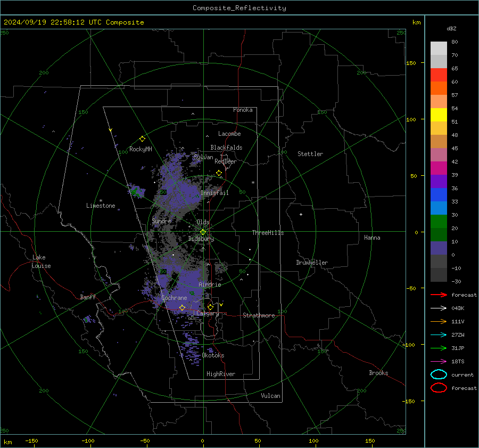Click the 'Banff' map label
The image size is (479, 448).
pyautogui.click(x=88, y=297)
